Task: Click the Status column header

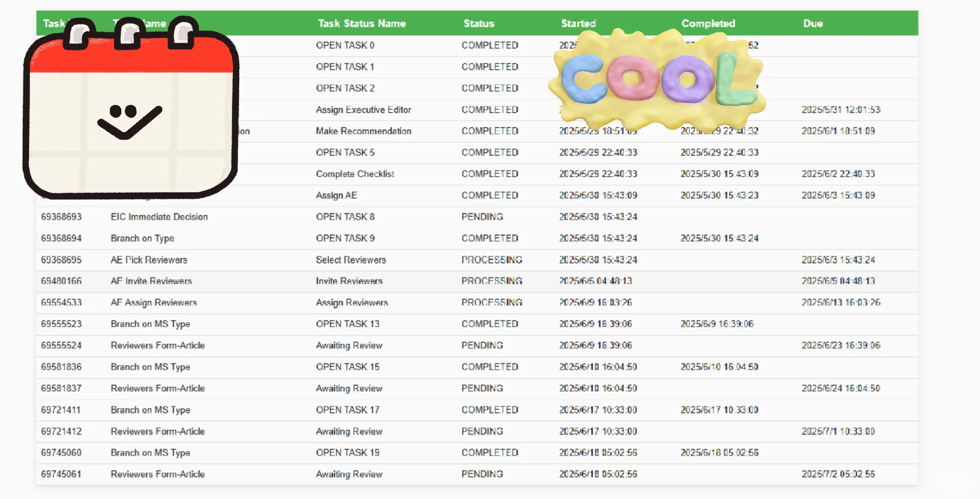Action: 478,24
